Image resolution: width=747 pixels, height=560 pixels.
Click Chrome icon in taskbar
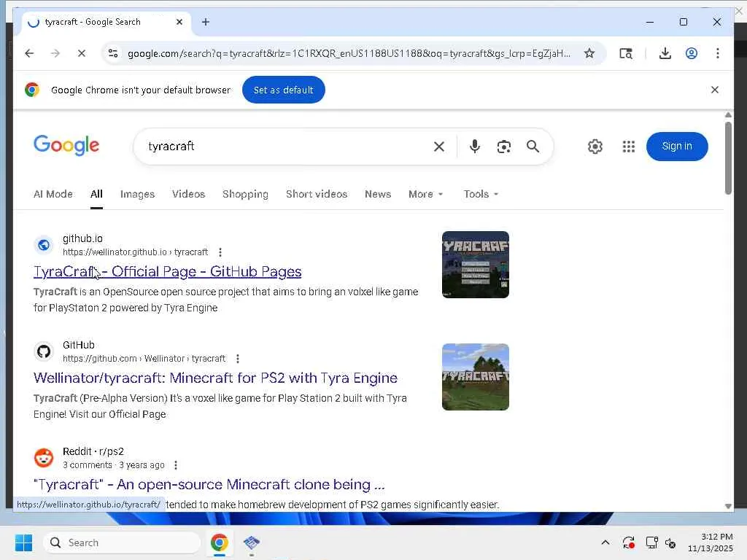point(219,542)
